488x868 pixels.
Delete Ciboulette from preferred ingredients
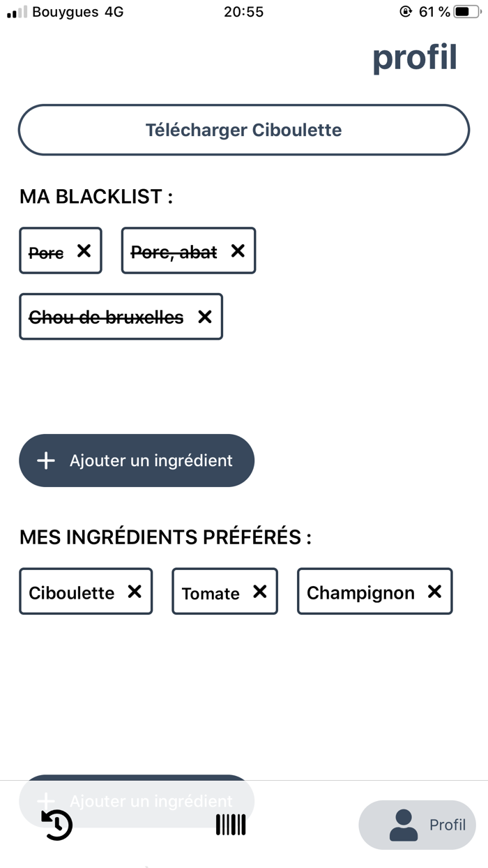[x=135, y=592]
